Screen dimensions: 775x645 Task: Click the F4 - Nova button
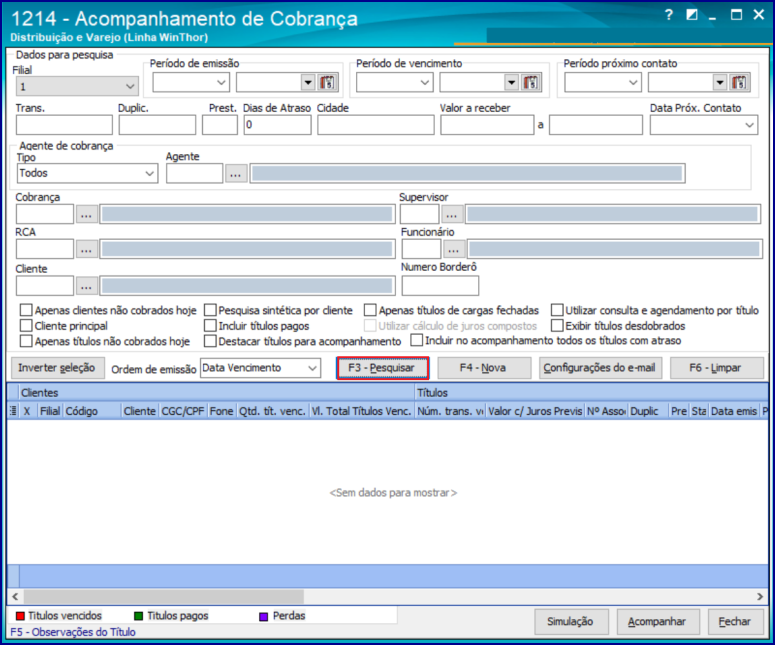[x=484, y=368]
